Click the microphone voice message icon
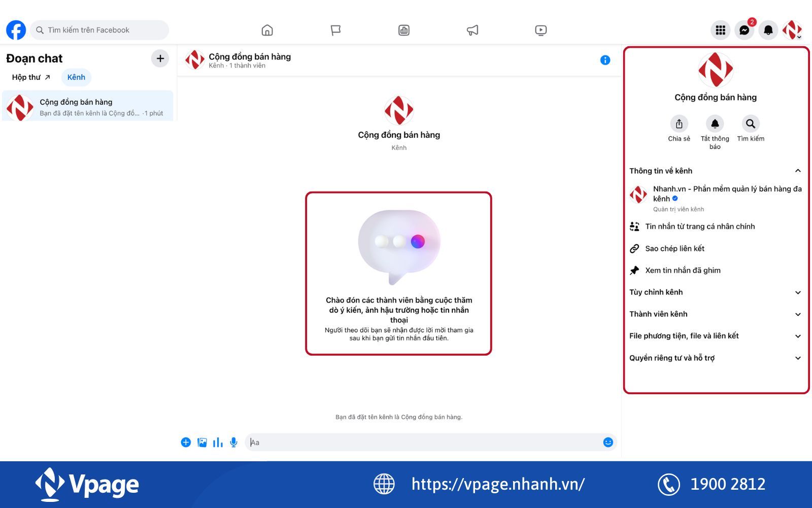Image resolution: width=812 pixels, height=508 pixels. click(233, 442)
